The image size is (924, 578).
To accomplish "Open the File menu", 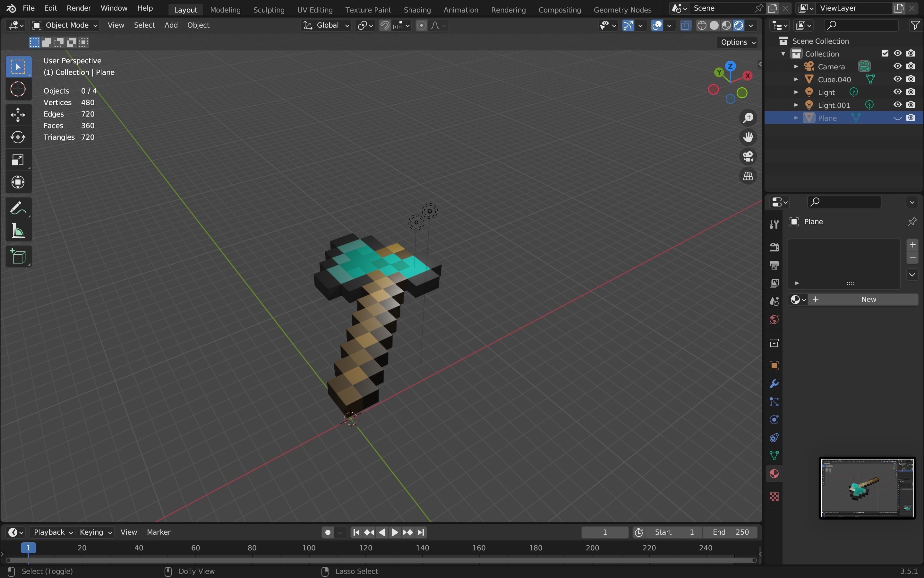I will click(x=29, y=8).
